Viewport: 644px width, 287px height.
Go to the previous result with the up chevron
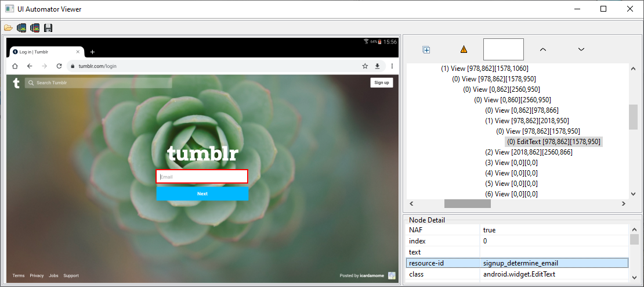point(543,49)
